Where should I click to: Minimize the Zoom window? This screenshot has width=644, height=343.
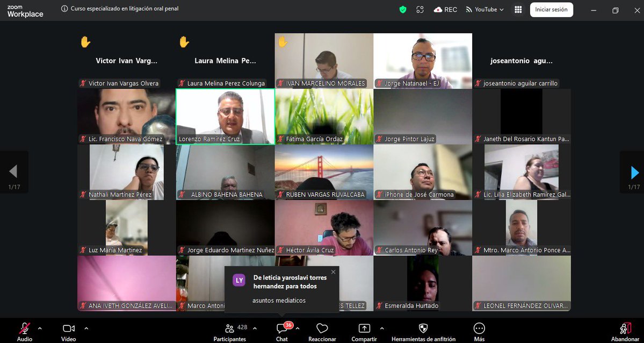click(x=594, y=10)
